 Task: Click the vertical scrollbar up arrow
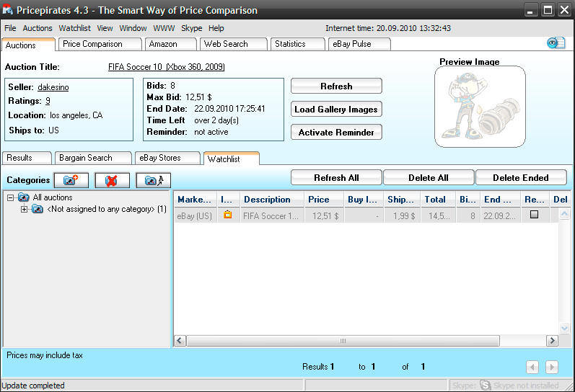coord(564,213)
